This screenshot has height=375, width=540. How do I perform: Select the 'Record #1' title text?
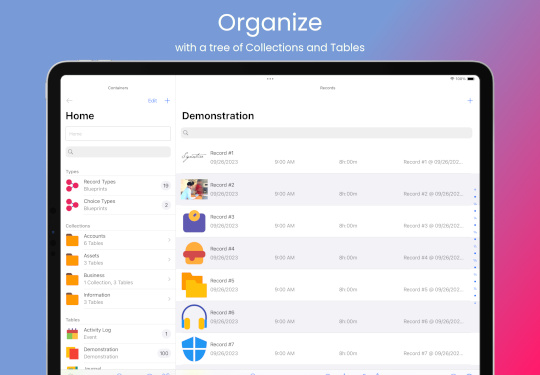(222, 153)
